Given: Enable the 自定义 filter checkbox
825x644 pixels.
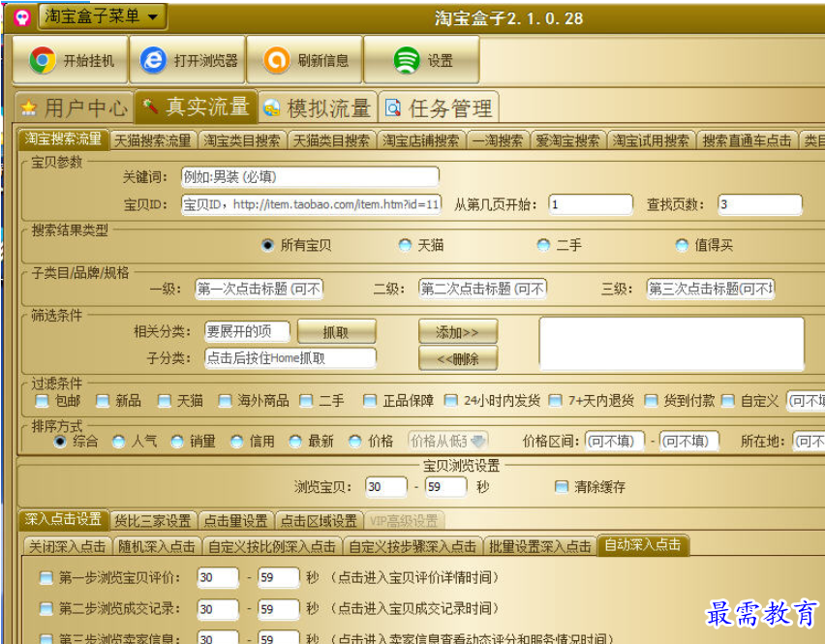Looking at the screenshot, I should [727, 402].
